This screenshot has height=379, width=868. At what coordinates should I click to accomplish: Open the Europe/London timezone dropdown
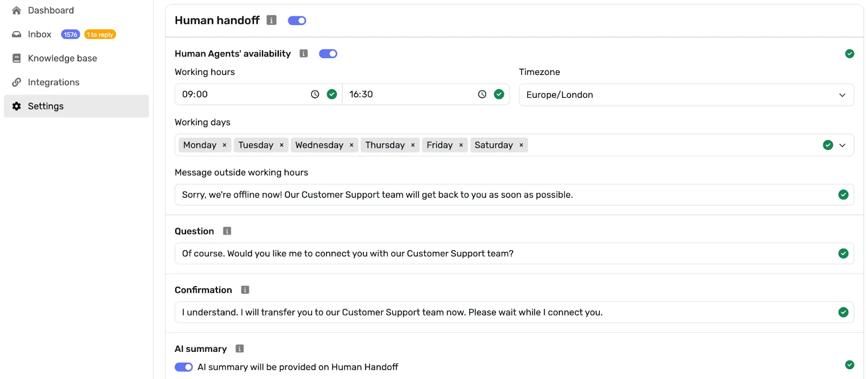(x=686, y=95)
